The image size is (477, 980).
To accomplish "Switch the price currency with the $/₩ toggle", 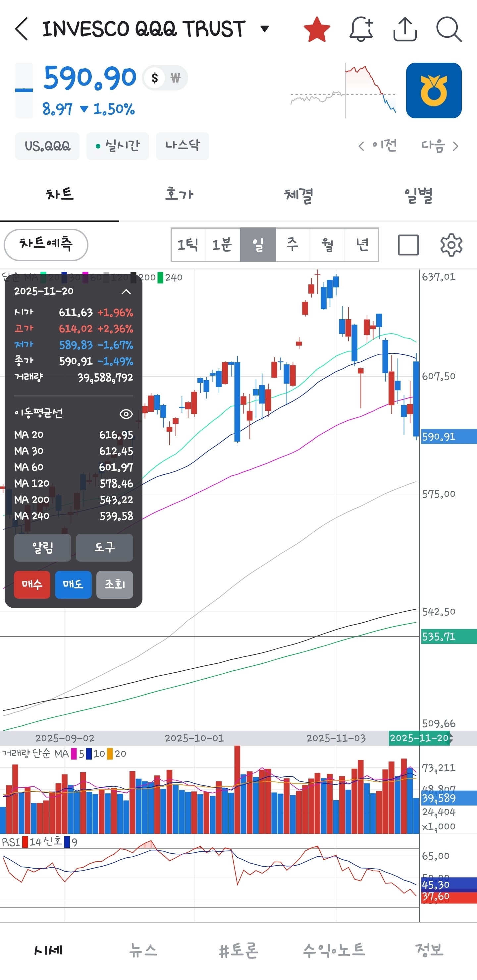I will tap(165, 78).
